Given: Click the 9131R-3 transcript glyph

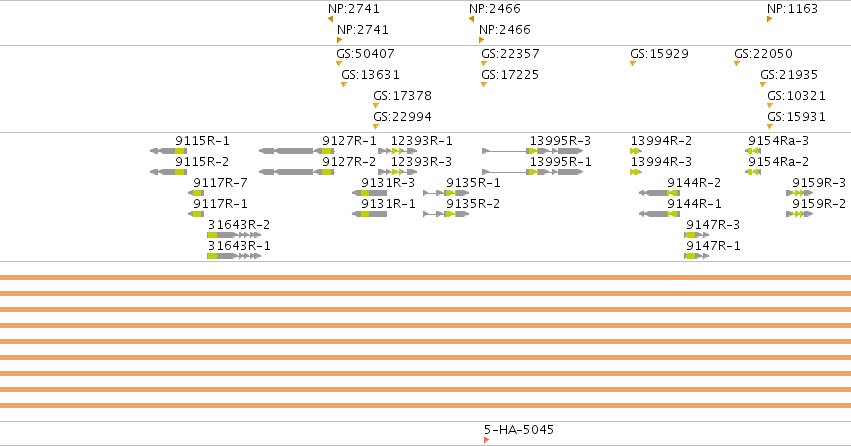Looking at the screenshot, I should pos(370,193).
